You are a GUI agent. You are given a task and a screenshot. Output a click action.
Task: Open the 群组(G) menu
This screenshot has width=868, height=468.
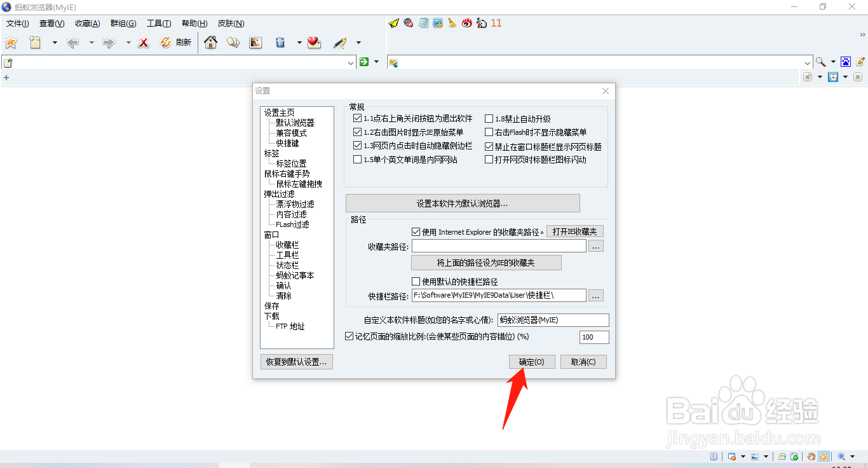pyautogui.click(x=123, y=24)
